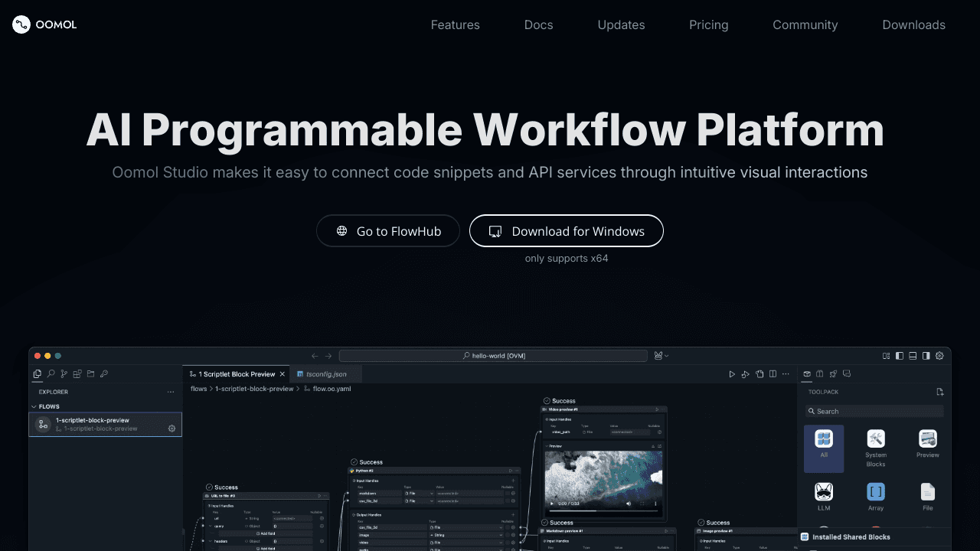Click the Toolpack Search field
Viewport: 980px width, 551px height.
click(874, 411)
